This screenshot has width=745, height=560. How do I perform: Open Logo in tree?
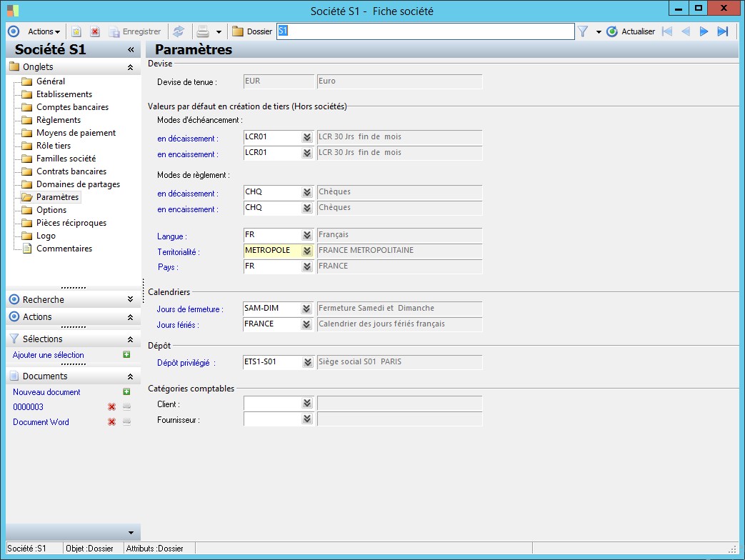[x=46, y=235]
